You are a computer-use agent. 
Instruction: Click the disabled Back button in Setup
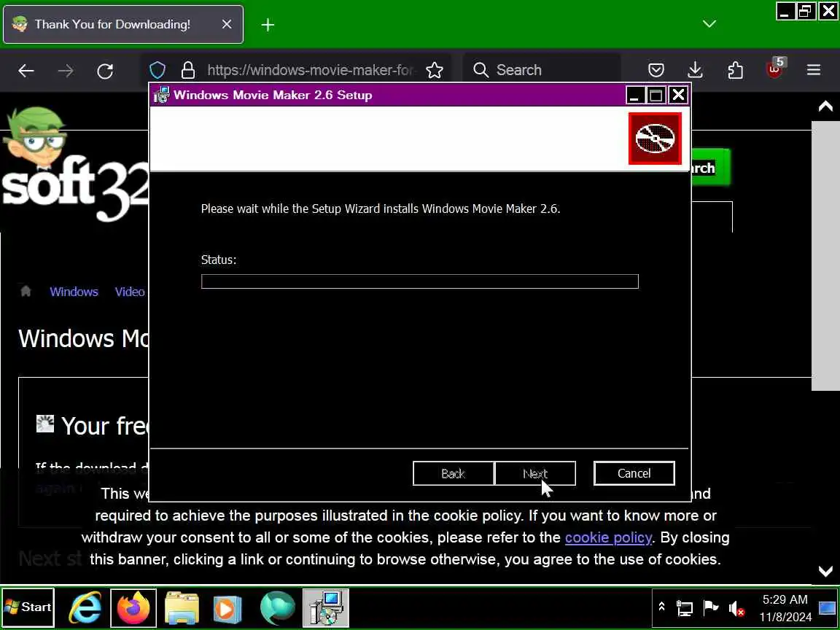tap(454, 473)
